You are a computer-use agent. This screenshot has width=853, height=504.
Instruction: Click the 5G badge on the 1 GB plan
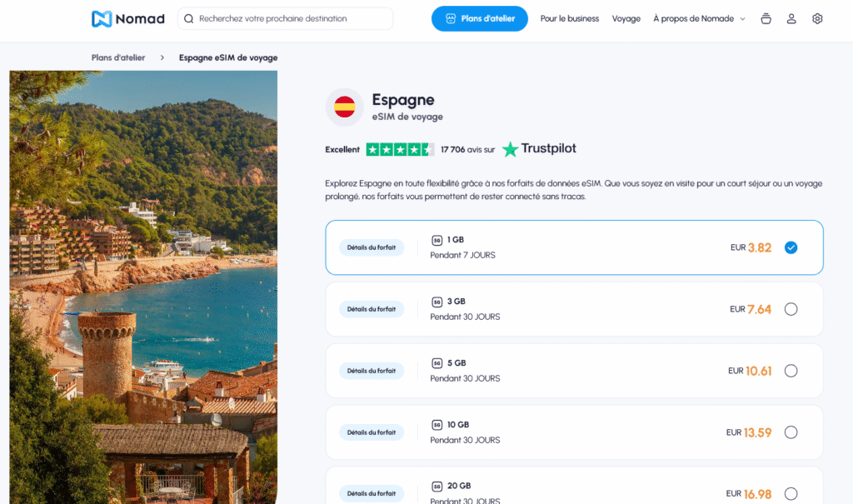pos(436,239)
